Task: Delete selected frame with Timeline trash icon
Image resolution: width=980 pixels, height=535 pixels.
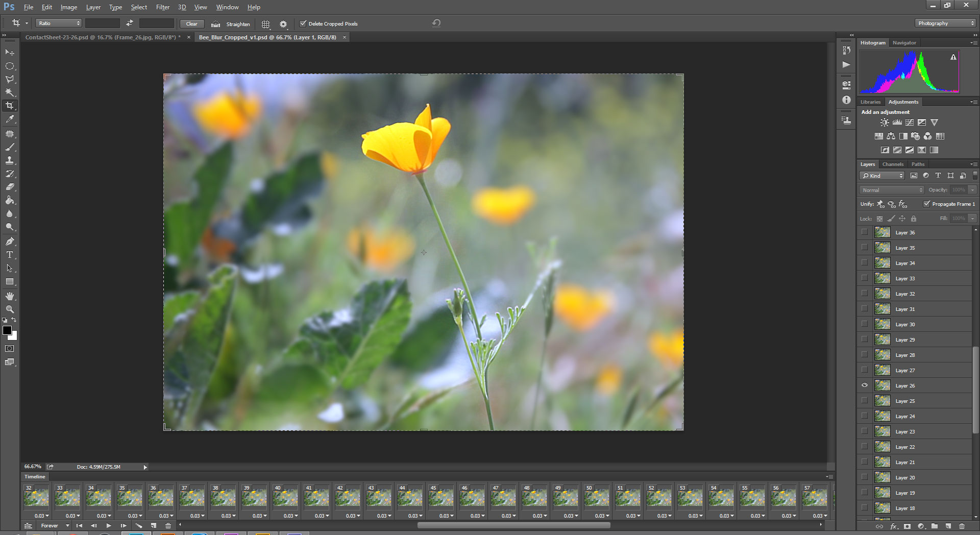Action: (x=168, y=525)
